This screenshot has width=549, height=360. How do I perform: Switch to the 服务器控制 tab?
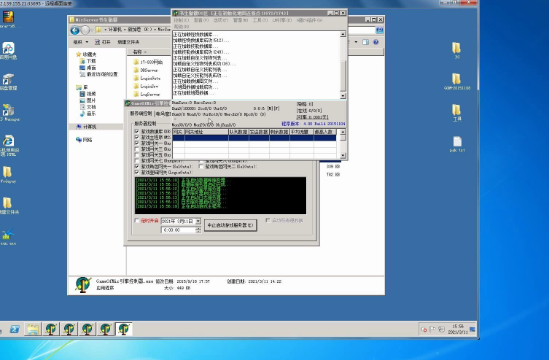coord(141,113)
